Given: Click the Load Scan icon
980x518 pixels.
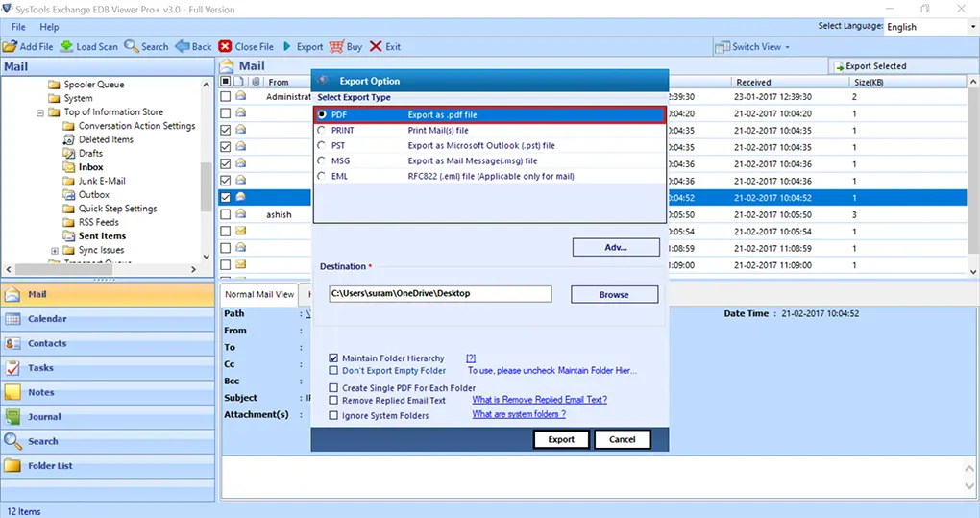Looking at the screenshot, I should 66,46.
